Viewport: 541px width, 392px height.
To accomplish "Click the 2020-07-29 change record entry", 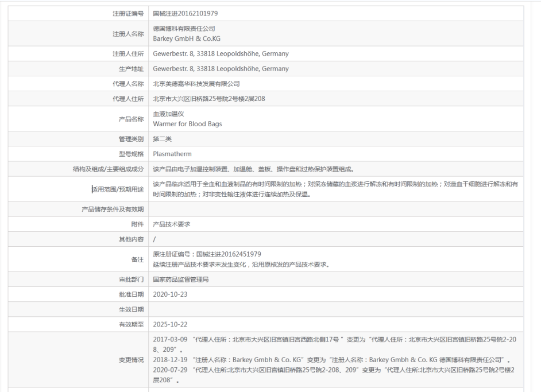I will tap(334, 375).
